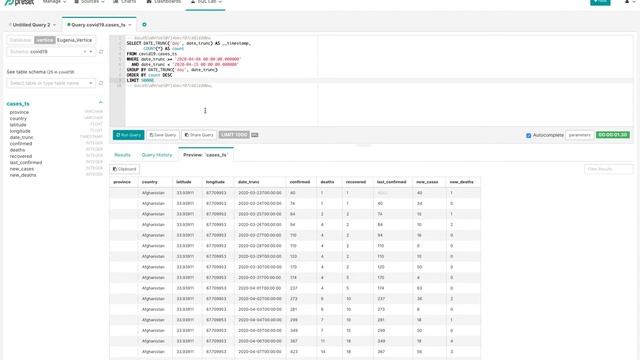640x360 pixels.
Task: Clear the covid19 schema selection
Action: [x=85, y=52]
